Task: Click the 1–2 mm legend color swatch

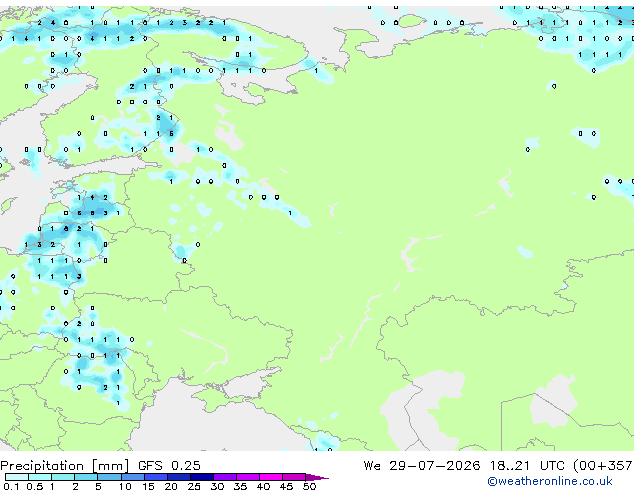Action: coord(63,477)
